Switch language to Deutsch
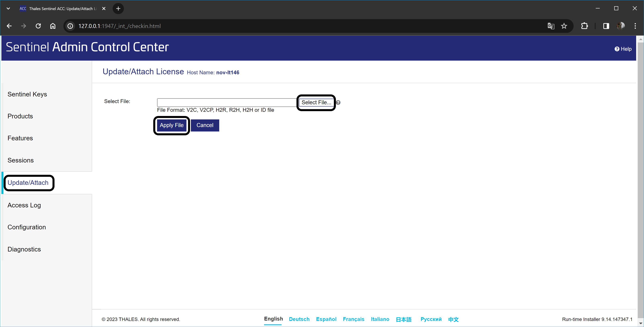Screen dimensions: 644x327 click(x=299, y=319)
